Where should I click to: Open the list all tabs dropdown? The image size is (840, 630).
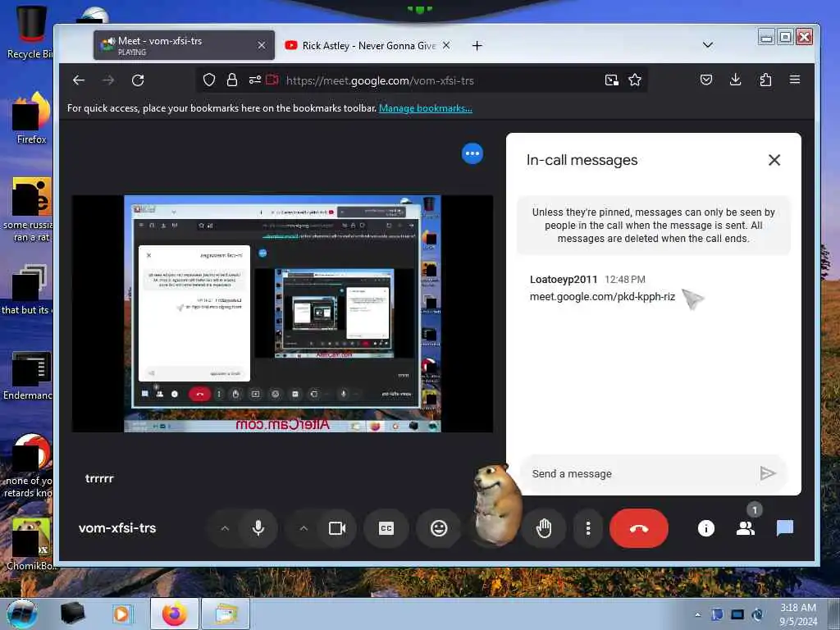[708, 45]
